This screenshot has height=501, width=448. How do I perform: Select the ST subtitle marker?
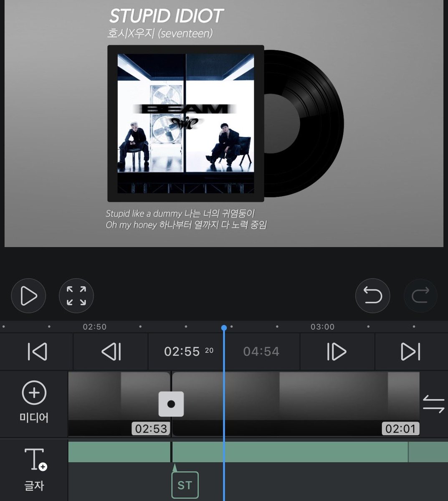(x=185, y=485)
